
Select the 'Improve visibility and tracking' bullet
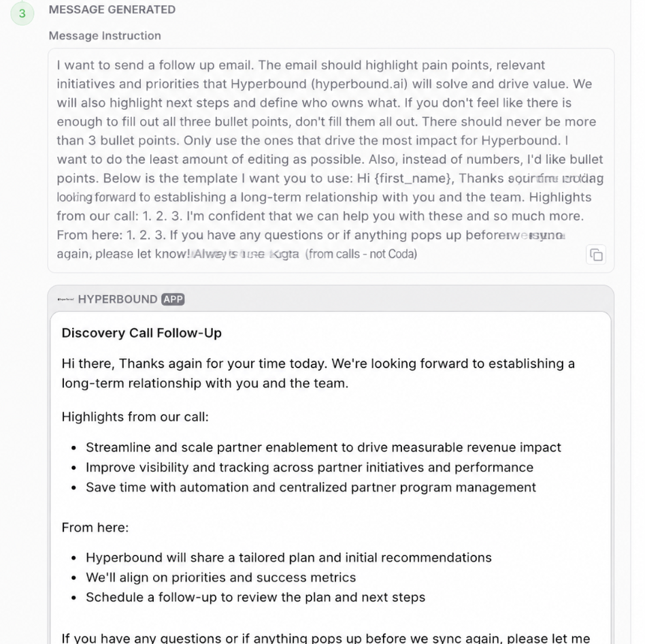pyautogui.click(x=310, y=468)
